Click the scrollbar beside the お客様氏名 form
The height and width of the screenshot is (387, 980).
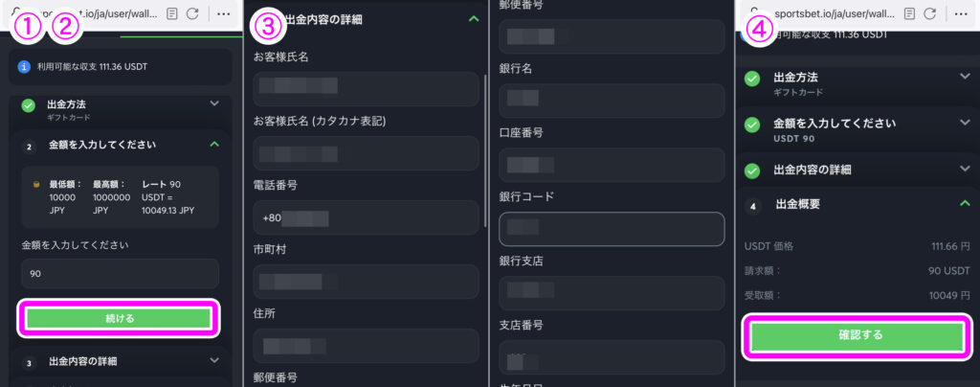485,150
